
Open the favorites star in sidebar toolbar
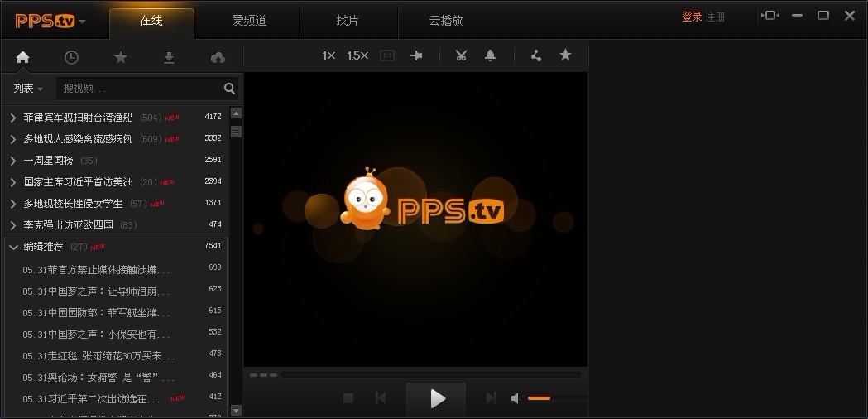(x=121, y=57)
